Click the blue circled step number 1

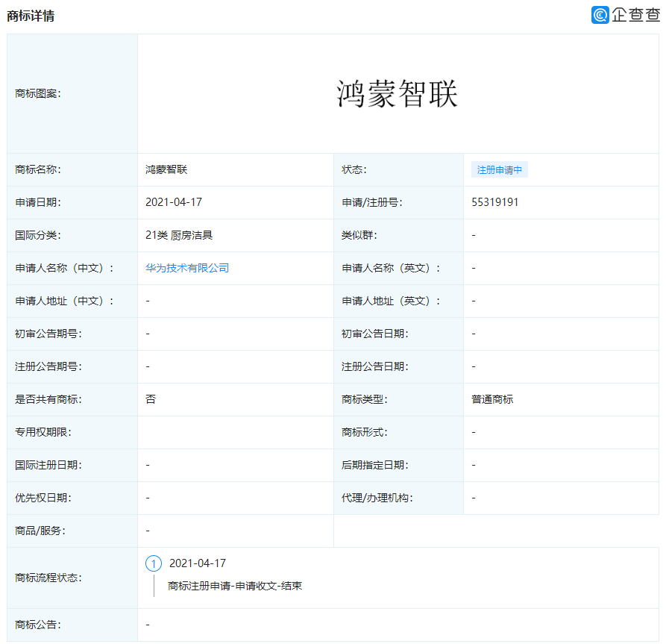(x=154, y=564)
